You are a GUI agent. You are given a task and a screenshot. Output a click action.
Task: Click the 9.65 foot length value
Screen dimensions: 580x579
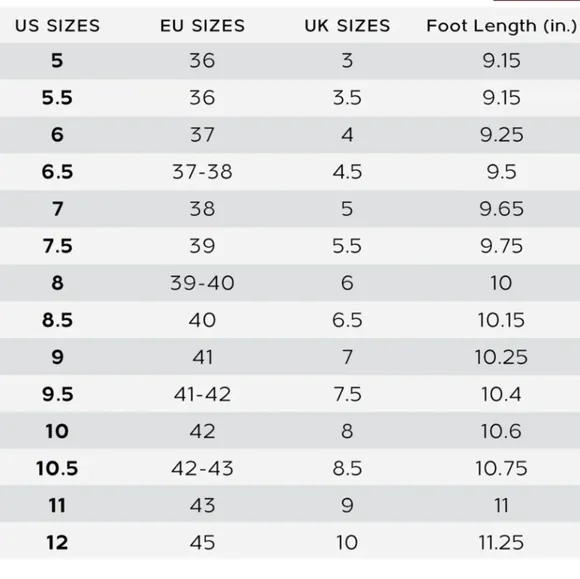[501, 209]
